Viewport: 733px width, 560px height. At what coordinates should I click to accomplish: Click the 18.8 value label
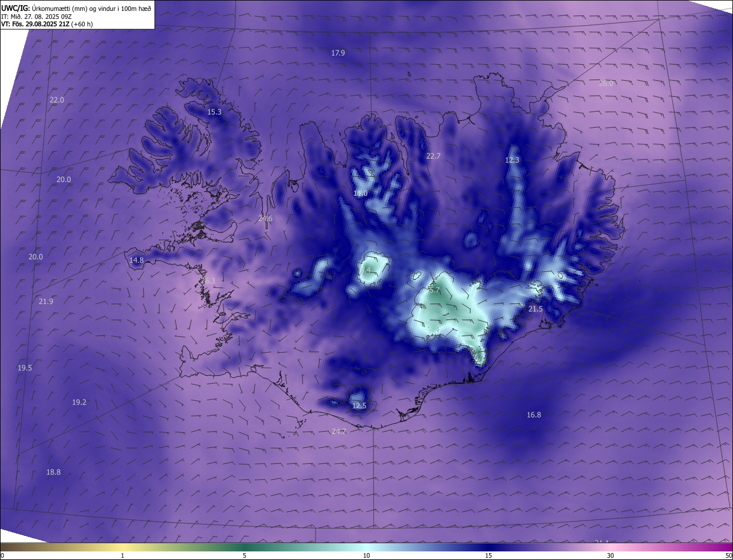pos(53,472)
